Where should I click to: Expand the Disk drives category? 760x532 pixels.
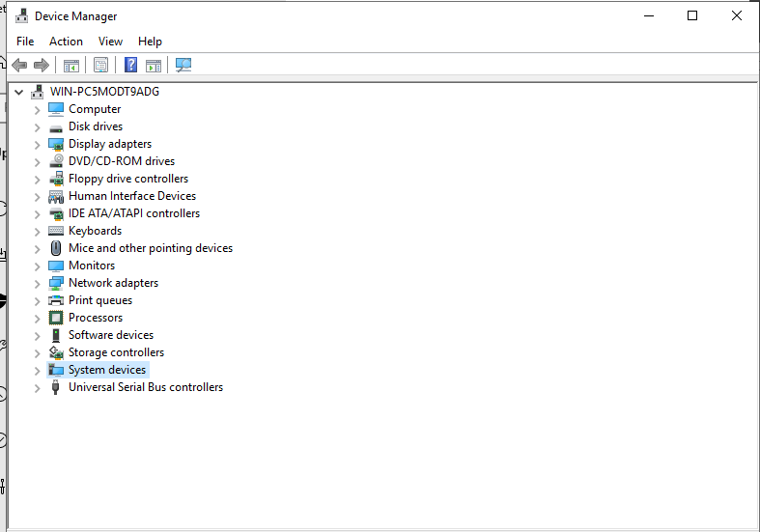(x=37, y=127)
